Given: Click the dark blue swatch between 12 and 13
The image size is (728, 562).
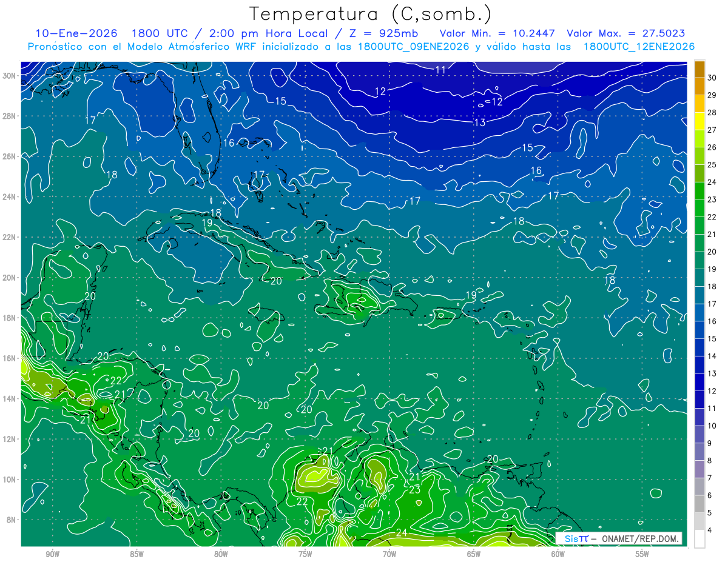Looking at the screenshot, I should [699, 383].
